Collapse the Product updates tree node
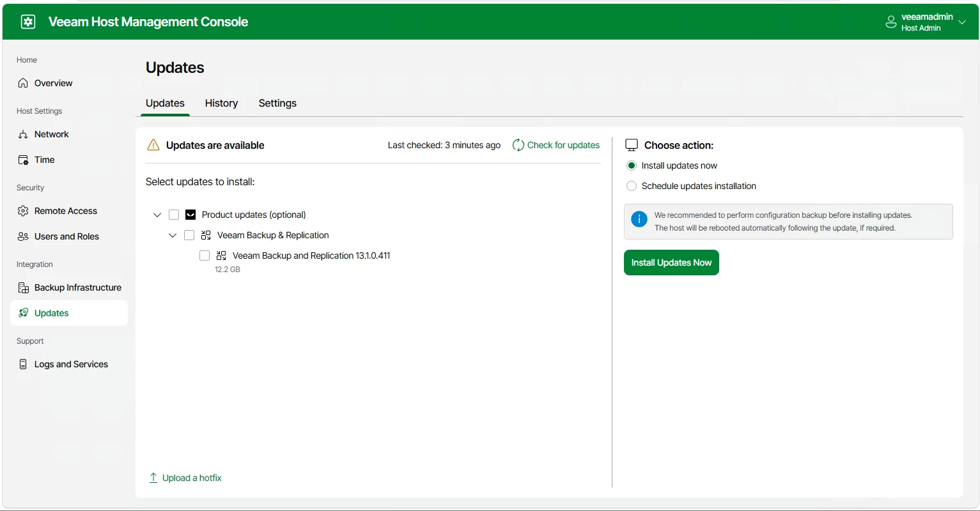 click(157, 215)
